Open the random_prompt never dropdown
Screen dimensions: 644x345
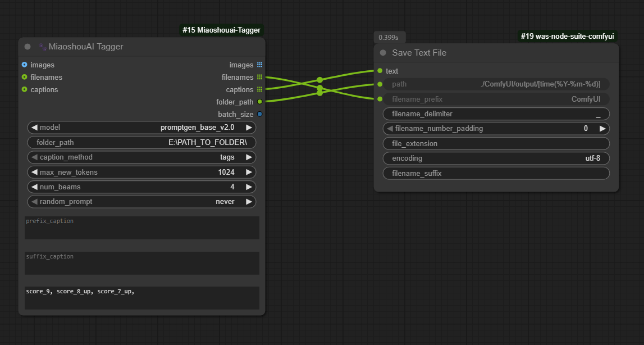(141, 202)
